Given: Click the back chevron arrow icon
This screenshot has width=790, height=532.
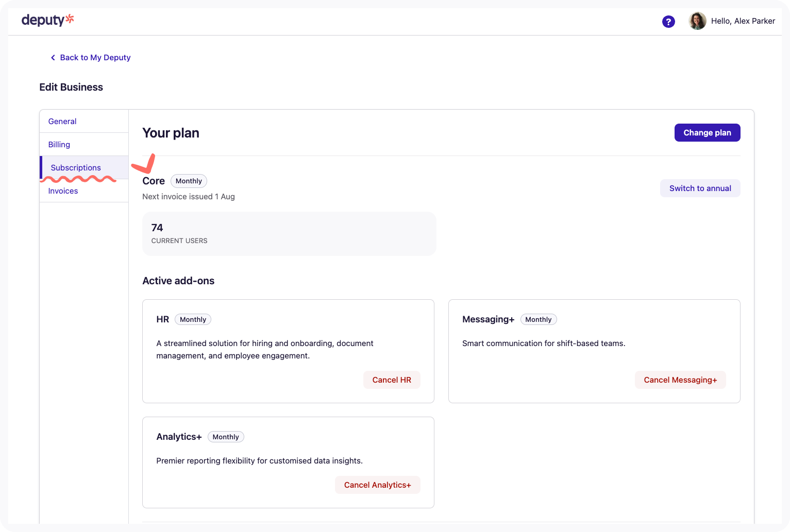Looking at the screenshot, I should click(x=53, y=58).
